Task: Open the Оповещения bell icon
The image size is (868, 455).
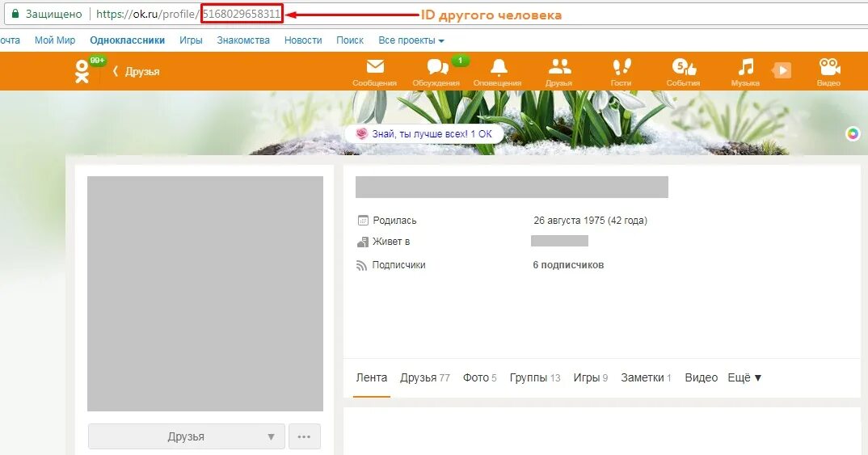Action: point(498,67)
